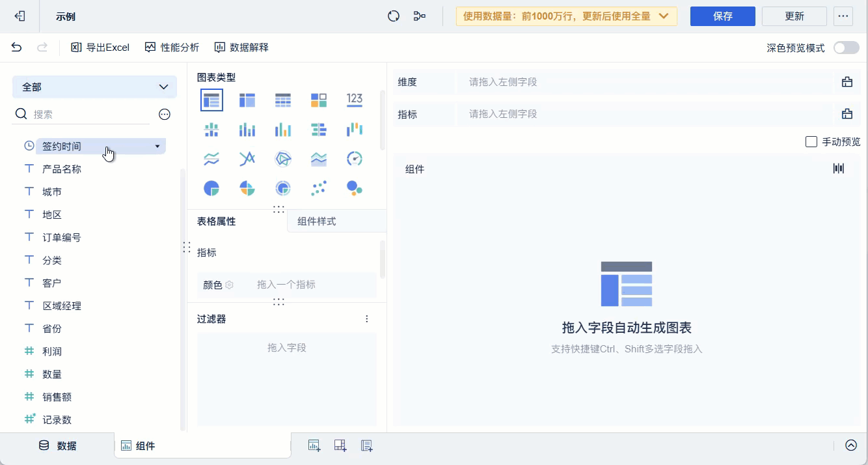This screenshot has width=868, height=465.
Task: Click 导出Excel export button
Action: tap(100, 47)
